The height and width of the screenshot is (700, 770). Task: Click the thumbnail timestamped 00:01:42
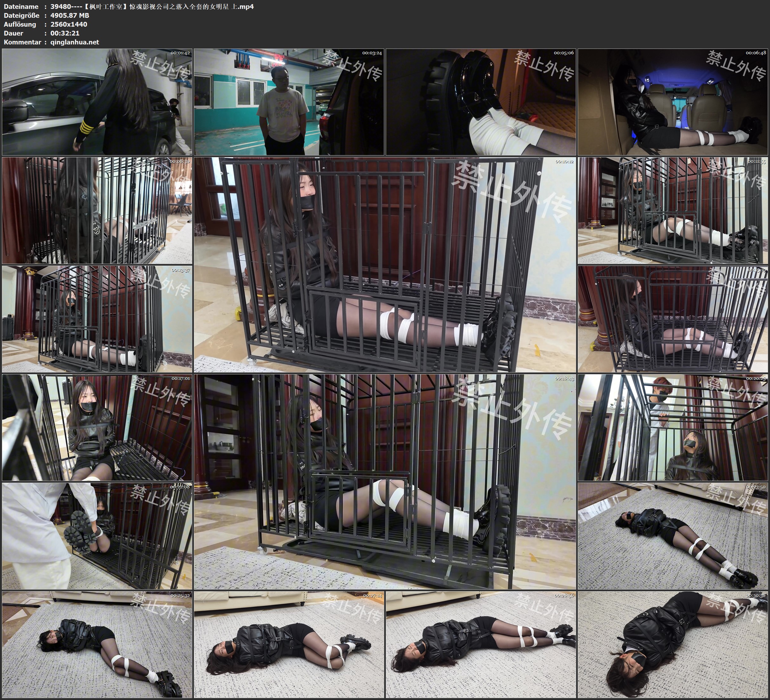[x=97, y=102]
